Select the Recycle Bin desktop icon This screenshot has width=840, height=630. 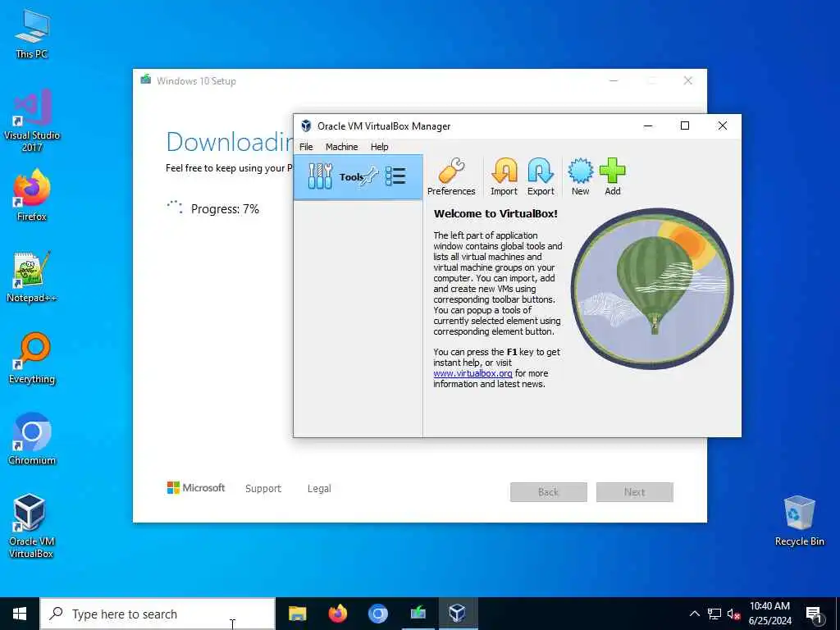799,521
